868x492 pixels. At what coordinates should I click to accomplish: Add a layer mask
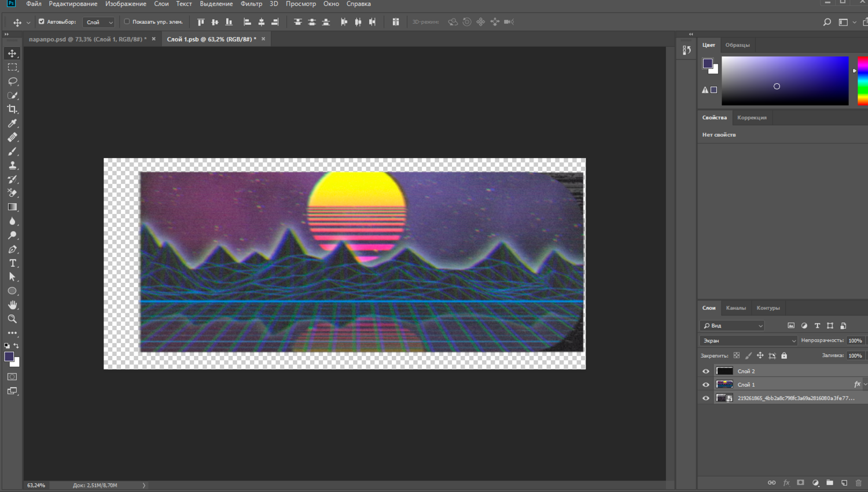point(800,483)
